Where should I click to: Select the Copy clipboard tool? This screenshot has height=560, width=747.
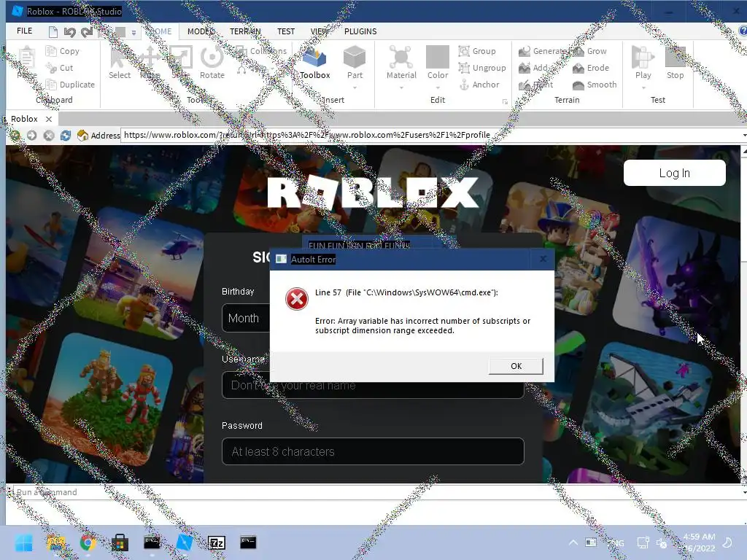pyautogui.click(x=63, y=51)
